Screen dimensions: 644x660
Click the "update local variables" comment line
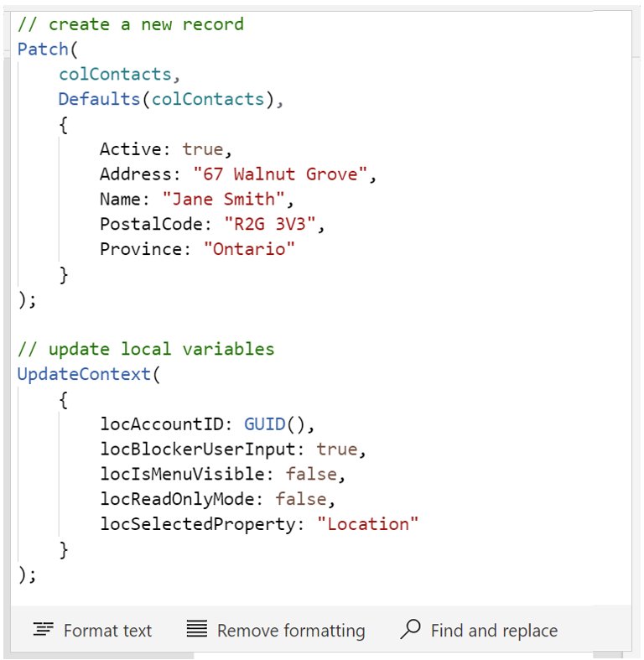point(146,350)
